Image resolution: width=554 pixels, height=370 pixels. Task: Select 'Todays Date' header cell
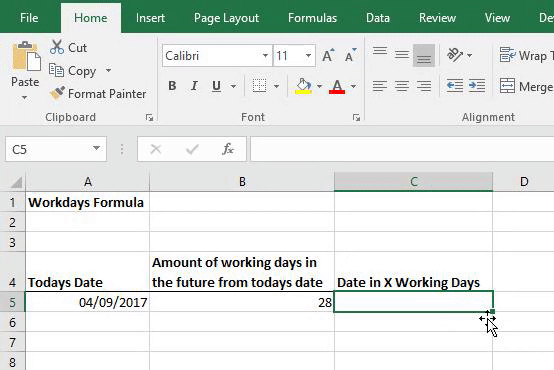pos(88,272)
